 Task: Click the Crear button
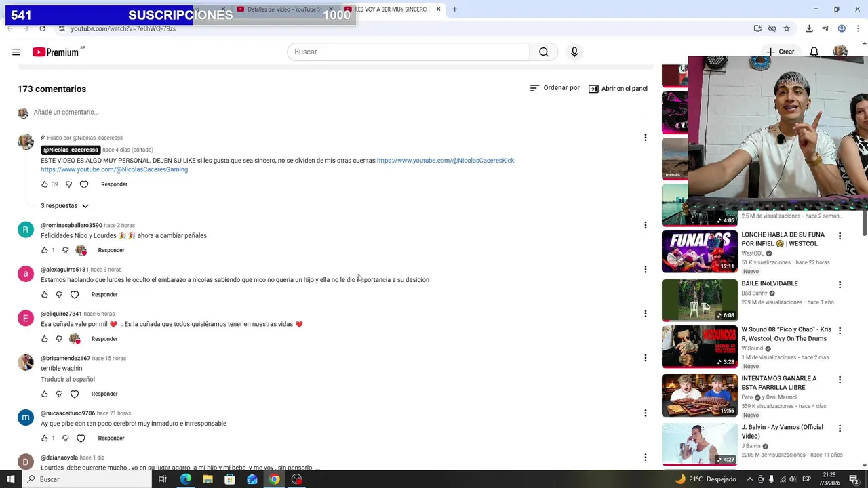coord(781,52)
